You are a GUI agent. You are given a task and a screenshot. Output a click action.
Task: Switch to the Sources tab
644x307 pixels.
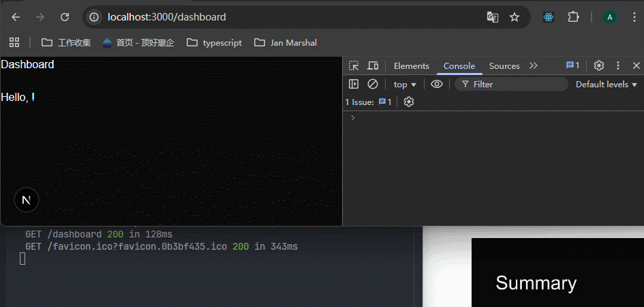pyautogui.click(x=504, y=65)
